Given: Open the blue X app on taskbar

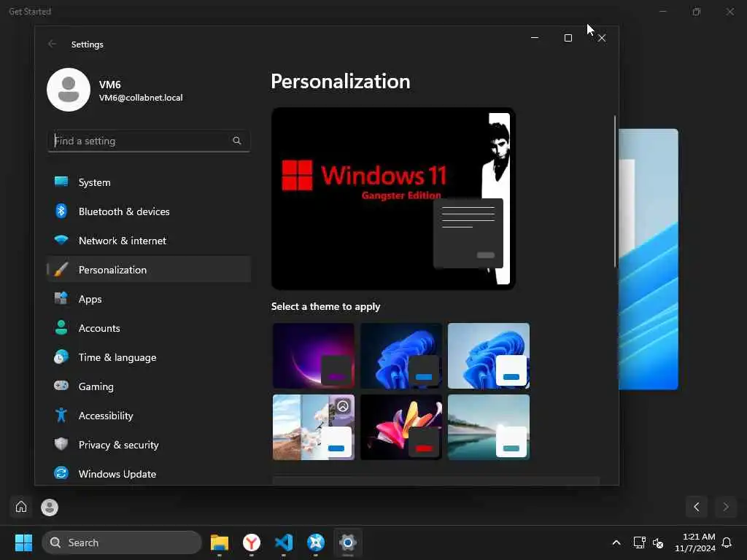Looking at the screenshot, I should pyautogui.click(x=316, y=542).
